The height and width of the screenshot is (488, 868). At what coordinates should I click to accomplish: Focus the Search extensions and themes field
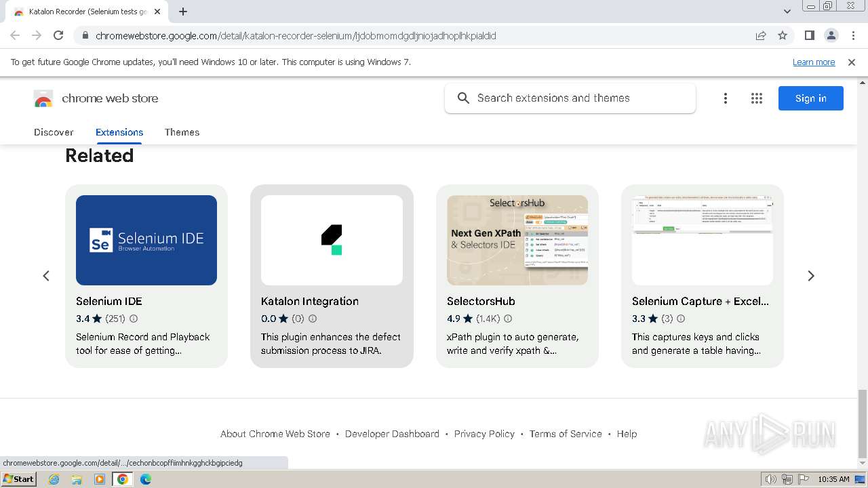[x=570, y=98]
